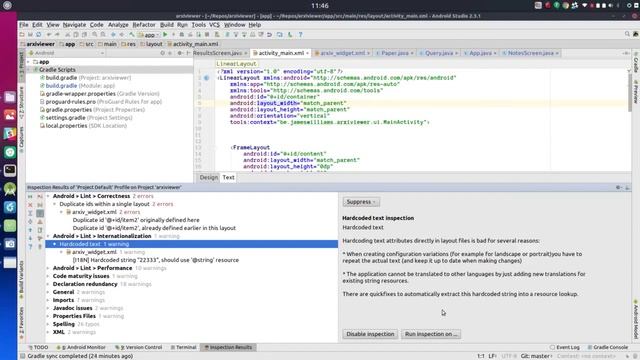Click red X close inspection results
This screenshot has width=640, height=360.
[x=30, y=205]
